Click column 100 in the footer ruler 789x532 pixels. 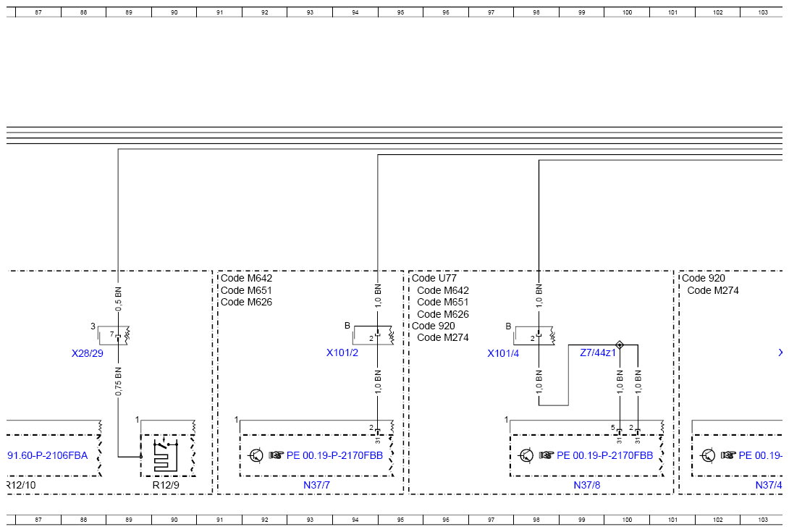point(627,520)
